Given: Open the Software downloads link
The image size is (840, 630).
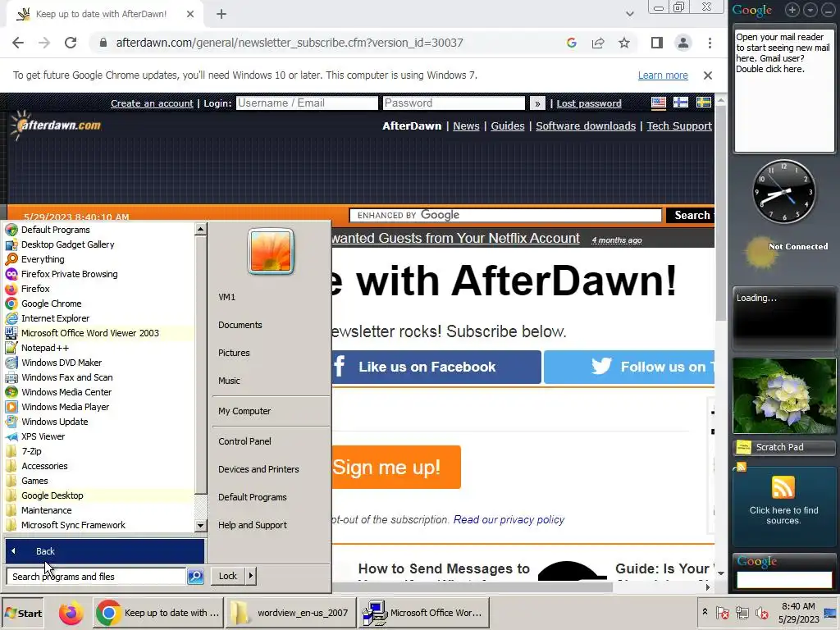Looking at the screenshot, I should click(586, 126).
